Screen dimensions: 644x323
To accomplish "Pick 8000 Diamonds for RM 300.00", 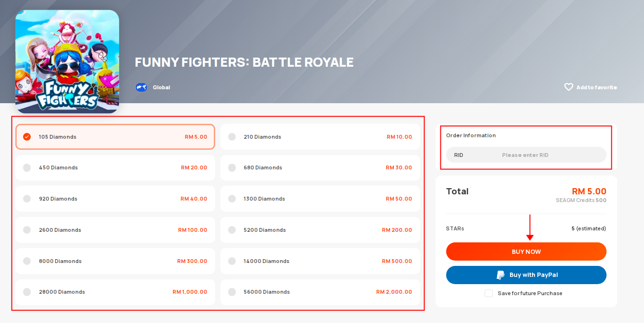I will point(115,261).
